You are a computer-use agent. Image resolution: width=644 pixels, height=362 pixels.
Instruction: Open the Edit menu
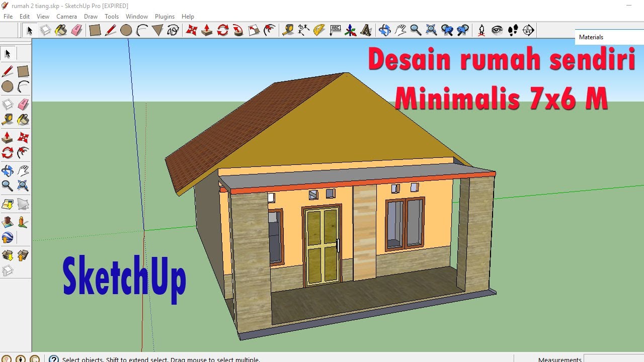tap(25, 17)
